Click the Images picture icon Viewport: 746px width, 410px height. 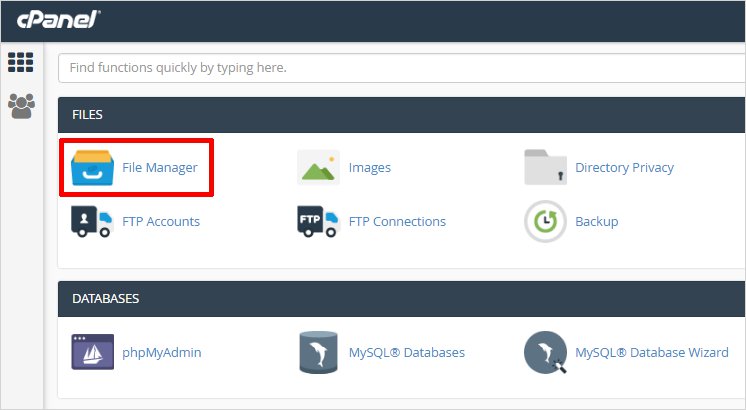point(318,168)
